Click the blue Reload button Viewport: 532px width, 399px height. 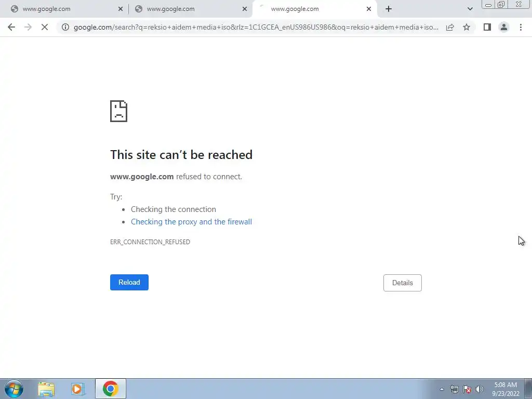pos(129,282)
